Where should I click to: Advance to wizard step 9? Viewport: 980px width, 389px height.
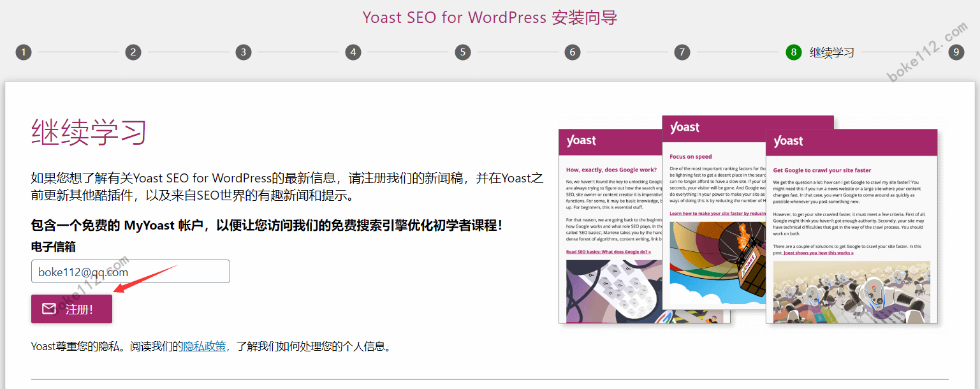pyautogui.click(x=956, y=52)
